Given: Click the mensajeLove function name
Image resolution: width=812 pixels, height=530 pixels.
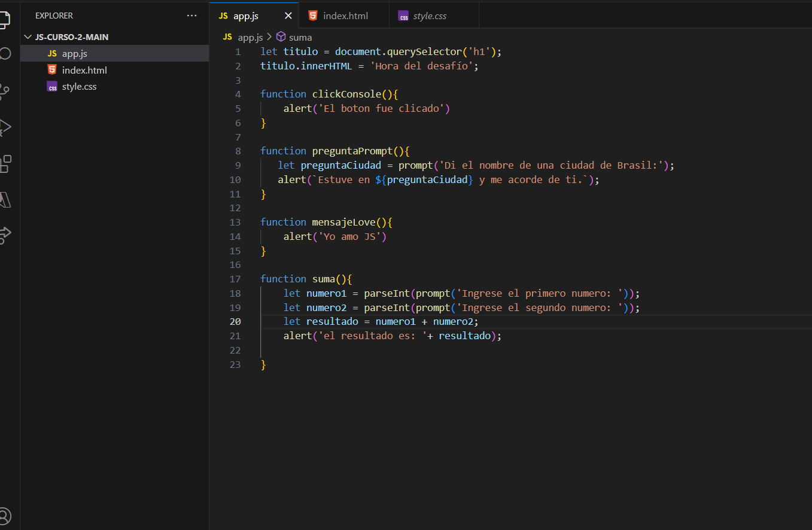Looking at the screenshot, I should (x=344, y=222).
